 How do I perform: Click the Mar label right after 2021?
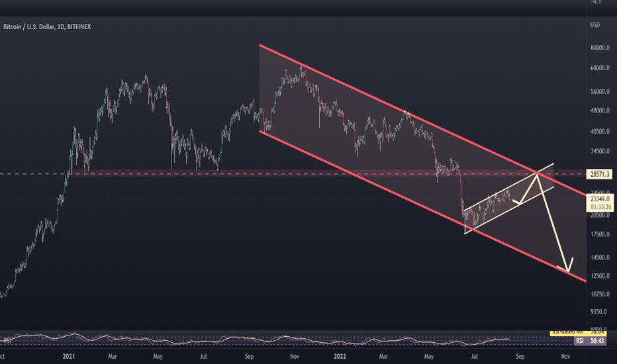(x=113, y=357)
